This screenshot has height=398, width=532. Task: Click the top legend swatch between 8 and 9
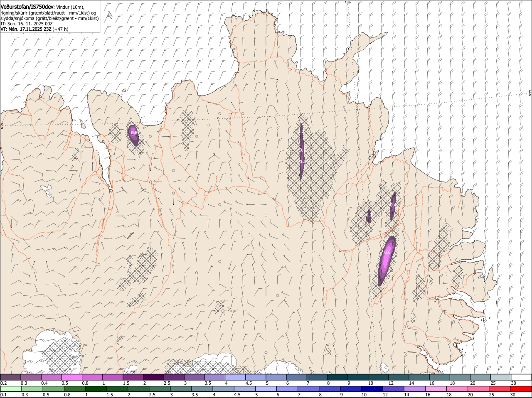point(337,377)
